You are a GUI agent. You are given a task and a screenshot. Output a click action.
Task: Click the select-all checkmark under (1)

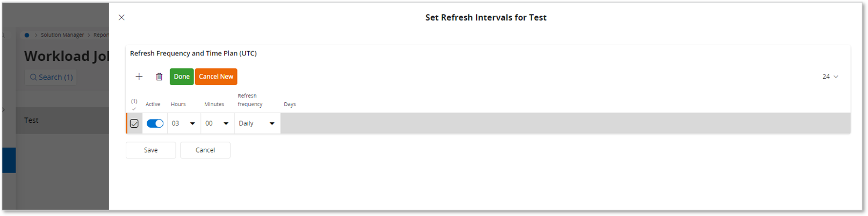point(134,109)
